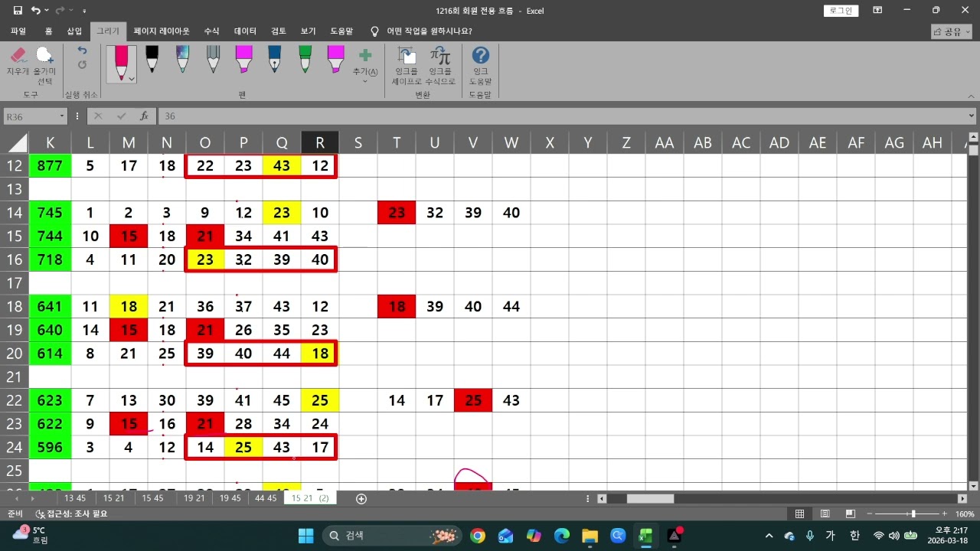The width and height of the screenshot is (980, 551).
Task: Open the red pen options dropdown arrow
Action: pyautogui.click(x=132, y=78)
